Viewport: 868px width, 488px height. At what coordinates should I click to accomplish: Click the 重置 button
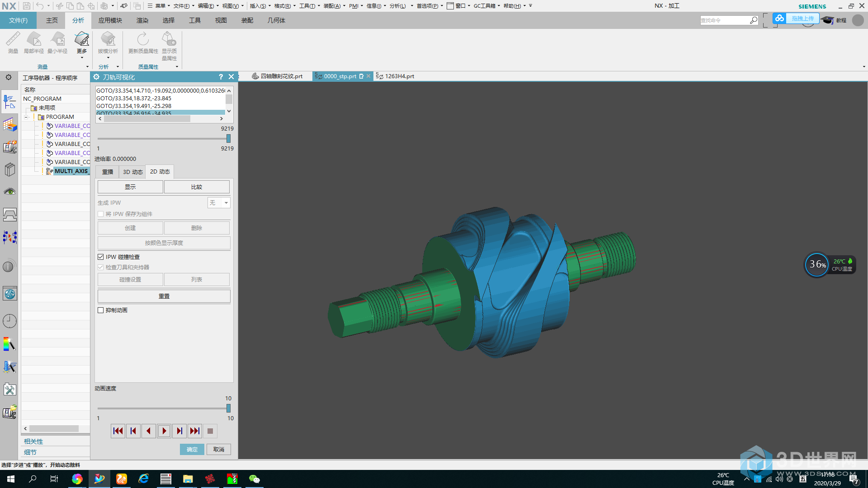(x=164, y=296)
